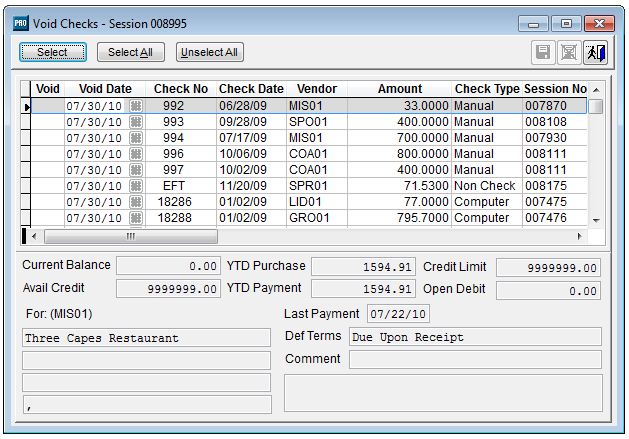Click the Avail Credit field

168,289
